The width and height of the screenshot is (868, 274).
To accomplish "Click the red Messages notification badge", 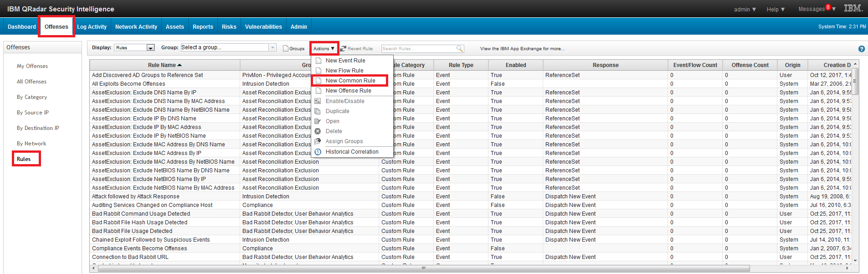I will click(828, 7).
